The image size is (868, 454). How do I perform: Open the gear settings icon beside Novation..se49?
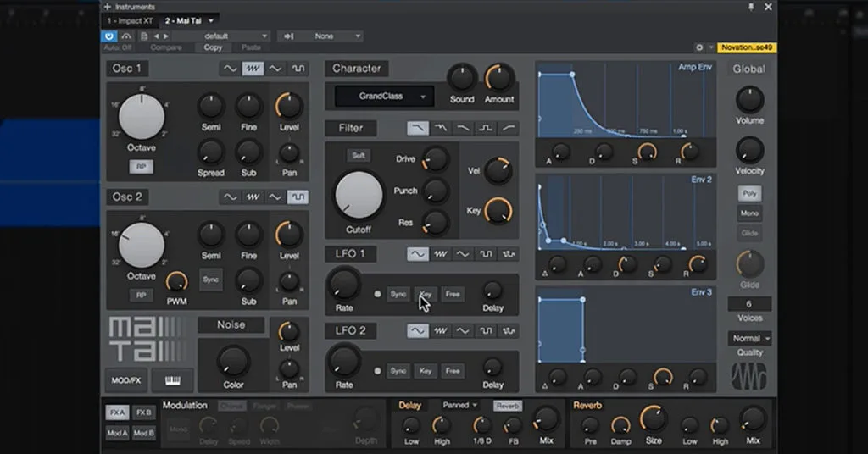[x=699, y=47]
